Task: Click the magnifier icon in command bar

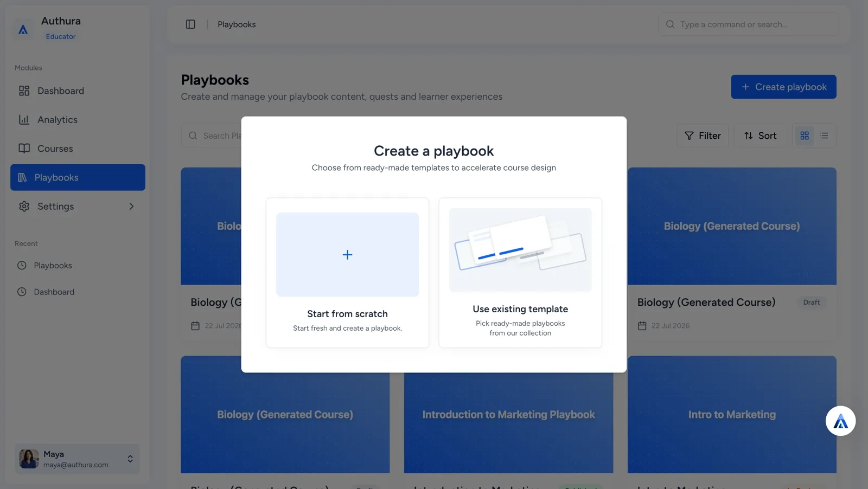Action: pos(670,24)
